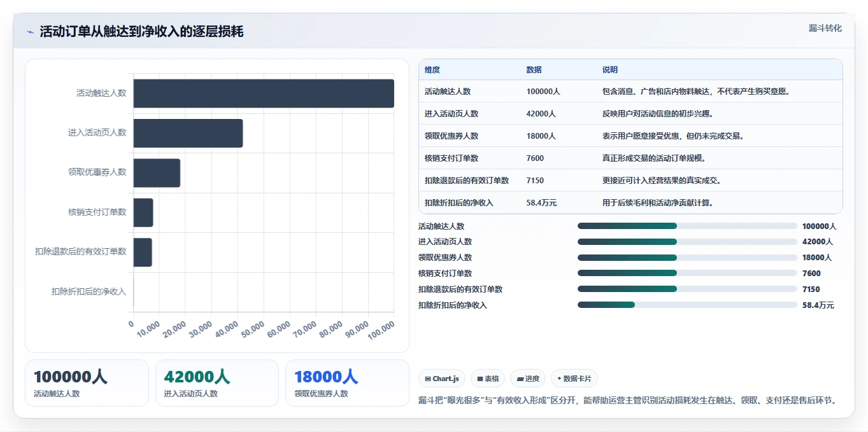The image size is (868, 432).
Task: Select the Chart.js tag chip
Action: point(443,379)
